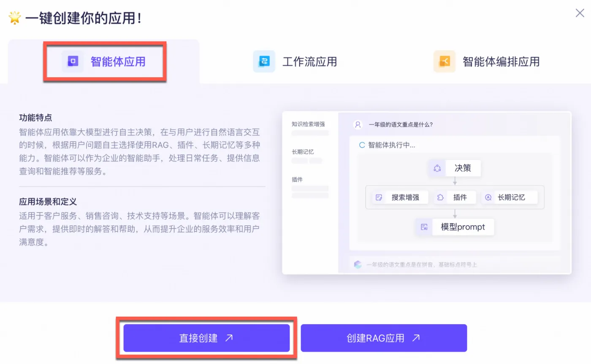Click the puzzle icon of 插件 node
Viewport: 591px width, 364px height.
pyautogui.click(x=441, y=197)
